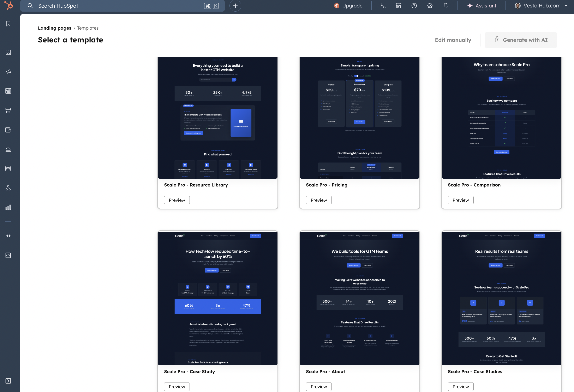Viewport: 574px width, 392px height.
Task: Open the Reporting bar-chart icon
Action: coord(8,207)
